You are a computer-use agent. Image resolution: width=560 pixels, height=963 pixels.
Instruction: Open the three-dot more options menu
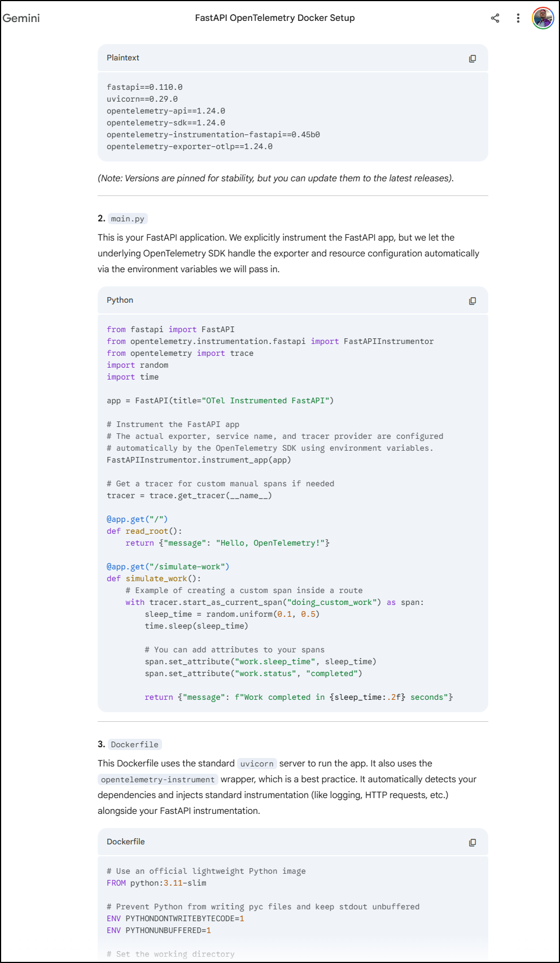(518, 18)
